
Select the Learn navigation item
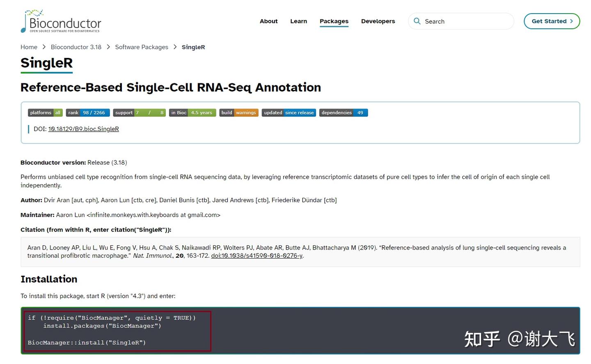click(x=298, y=21)
